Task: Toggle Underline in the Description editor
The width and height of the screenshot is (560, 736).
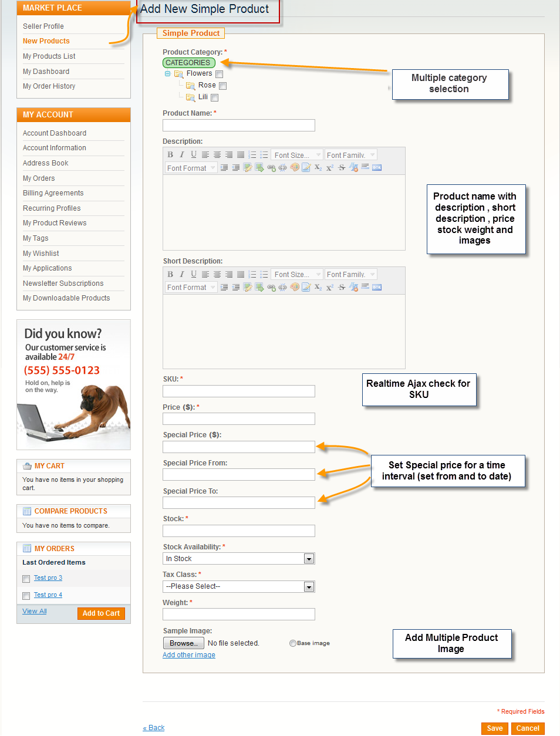Action: pyautogui.click(x=194, y=155)
